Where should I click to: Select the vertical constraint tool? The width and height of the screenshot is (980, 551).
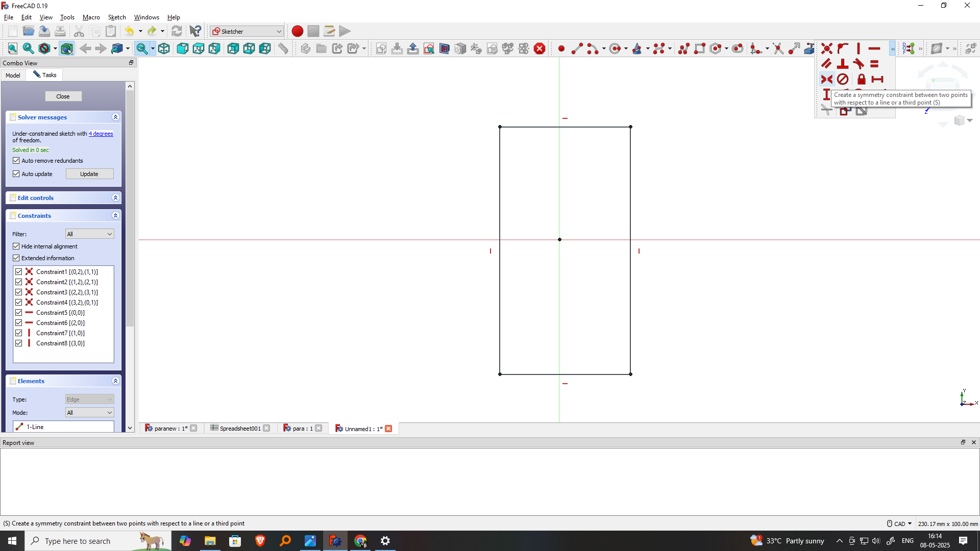pos(859,48)
